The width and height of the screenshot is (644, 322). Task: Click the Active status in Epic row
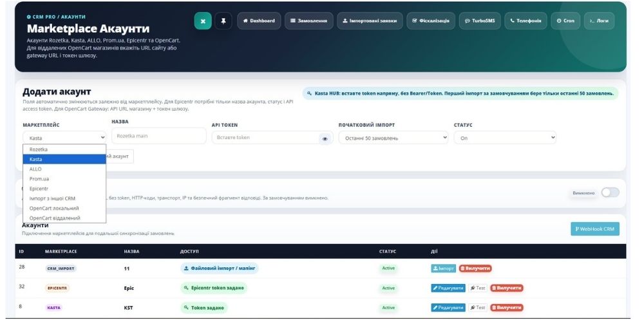(388, 288)
